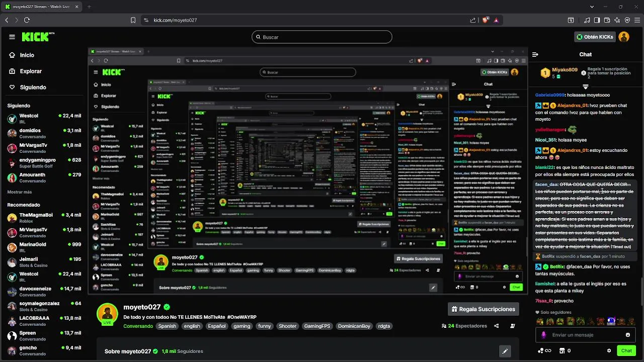This screenshot has width=644, height=362.
Task: Click the Obtén KICKs button
Action: click(595, 37)
